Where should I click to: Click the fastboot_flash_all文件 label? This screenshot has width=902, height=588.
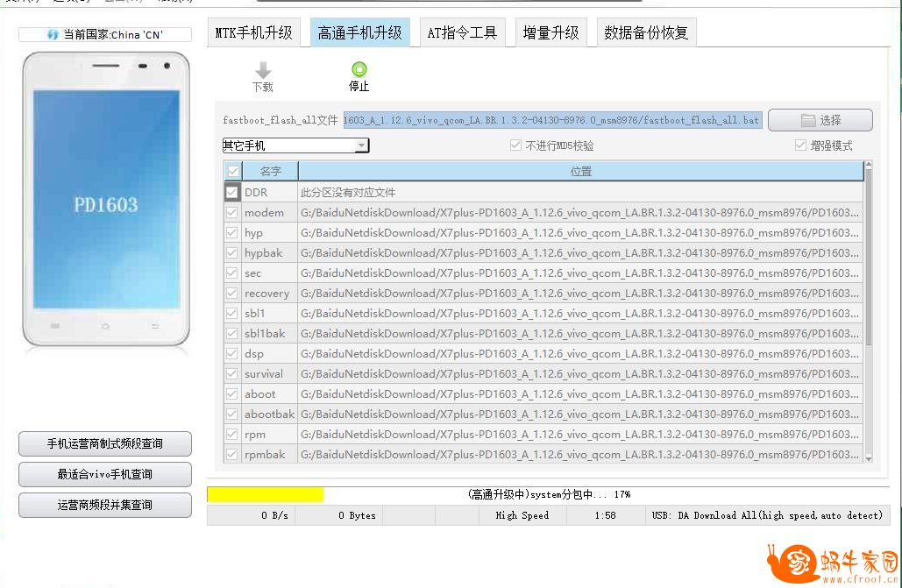pyautogui.click(x=281, y=120)
